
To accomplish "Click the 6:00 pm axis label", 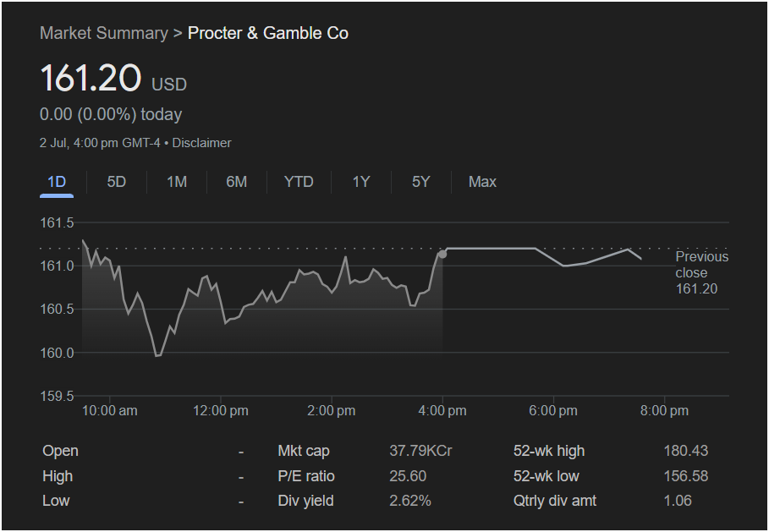I will tap(553, 410).
